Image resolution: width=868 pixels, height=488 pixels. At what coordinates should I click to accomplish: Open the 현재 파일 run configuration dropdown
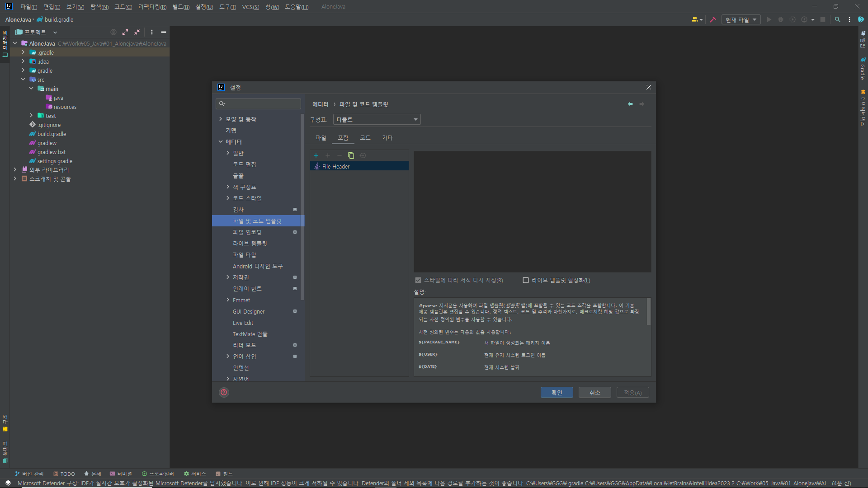coord(741,19)
